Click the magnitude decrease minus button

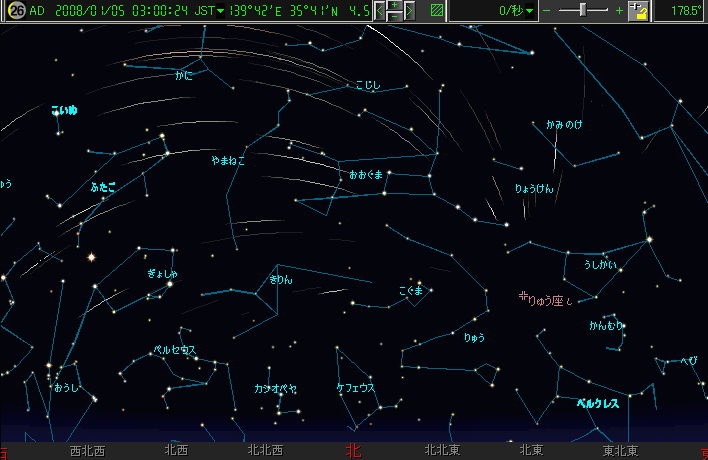[394, 17]
